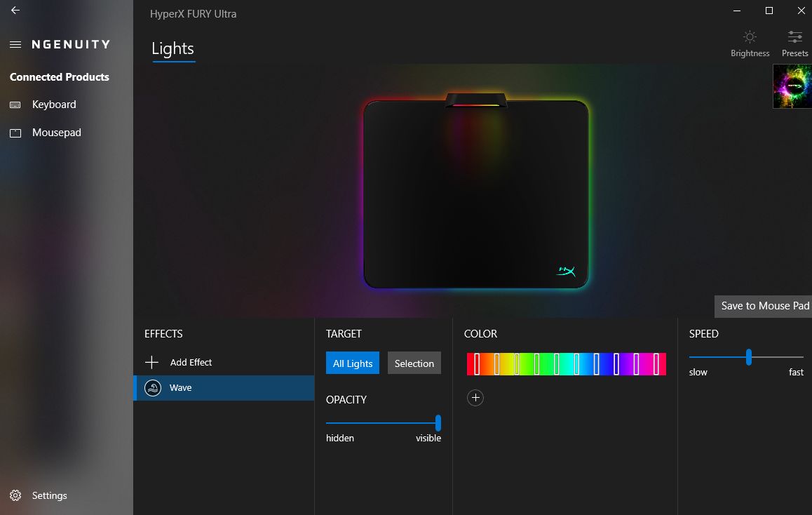Click Save to Mouse Pad button
Screen dimensions: 812x515
click(x=764, y=306)
